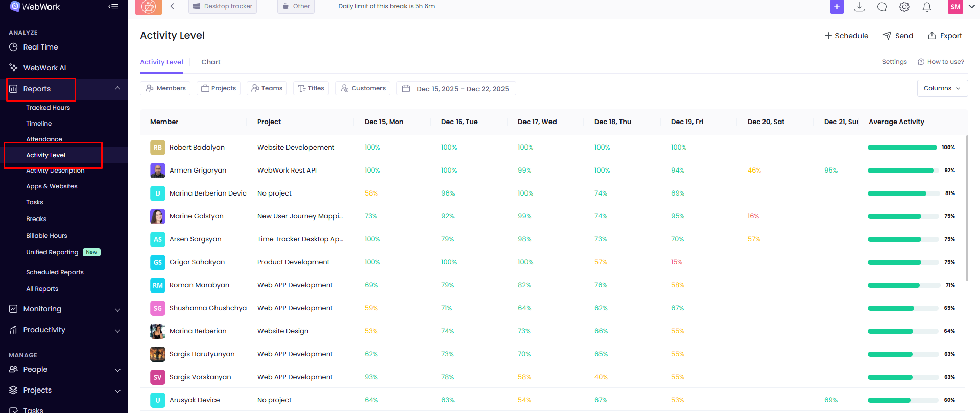The height and width of the screenshot is (413, 980).
Task: Open the How to use? link
Action: click(941, 62)
